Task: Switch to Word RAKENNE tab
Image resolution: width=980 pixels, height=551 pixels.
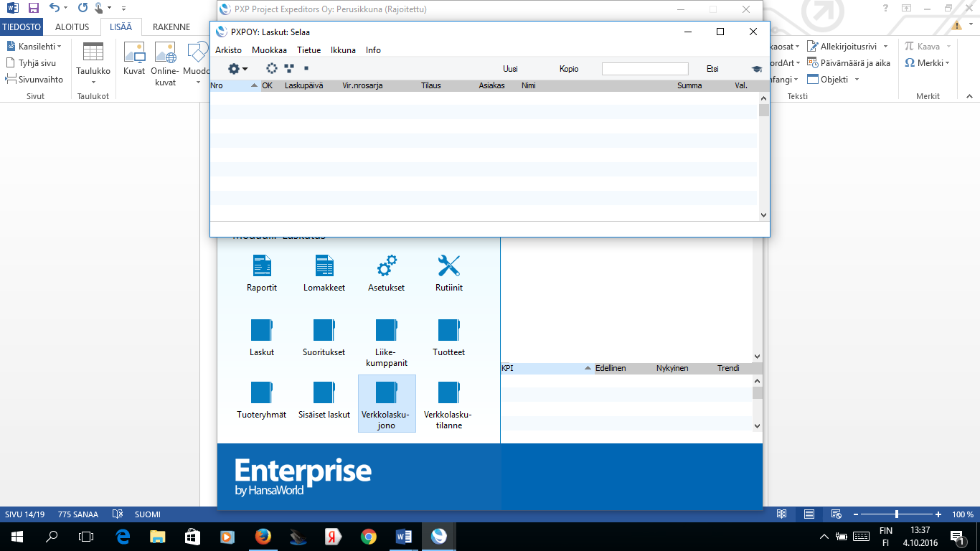Action: click(x=171, y=27)
